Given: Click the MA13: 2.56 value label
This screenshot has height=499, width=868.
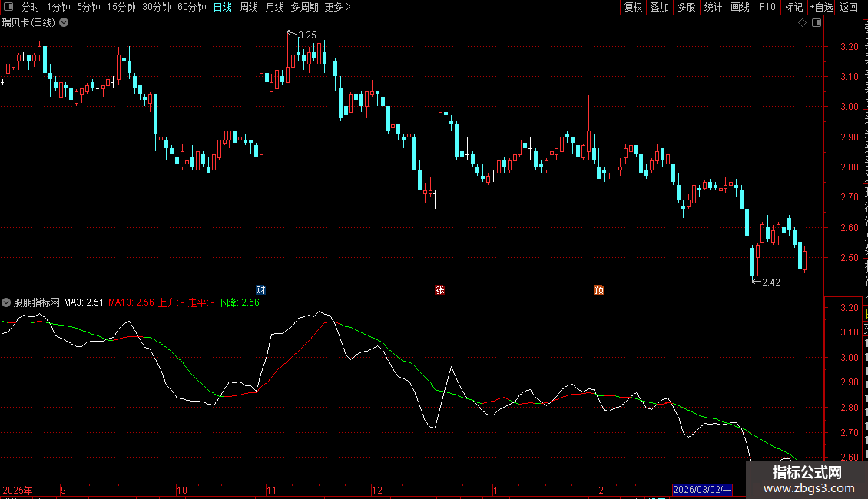Looking at the screenshot, I should click(x=131, y=302).
